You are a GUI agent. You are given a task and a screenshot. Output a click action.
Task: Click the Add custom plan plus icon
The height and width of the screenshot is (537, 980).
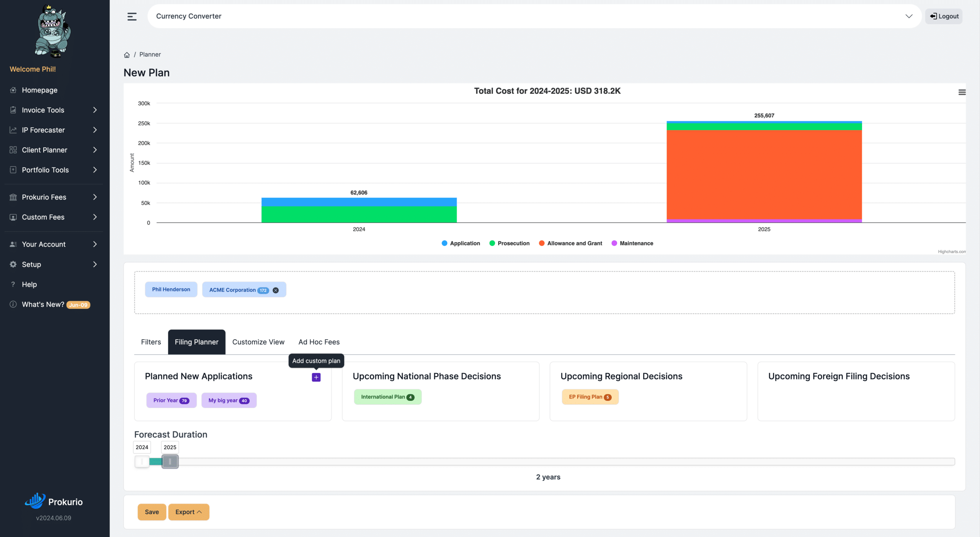click(316, 377)
